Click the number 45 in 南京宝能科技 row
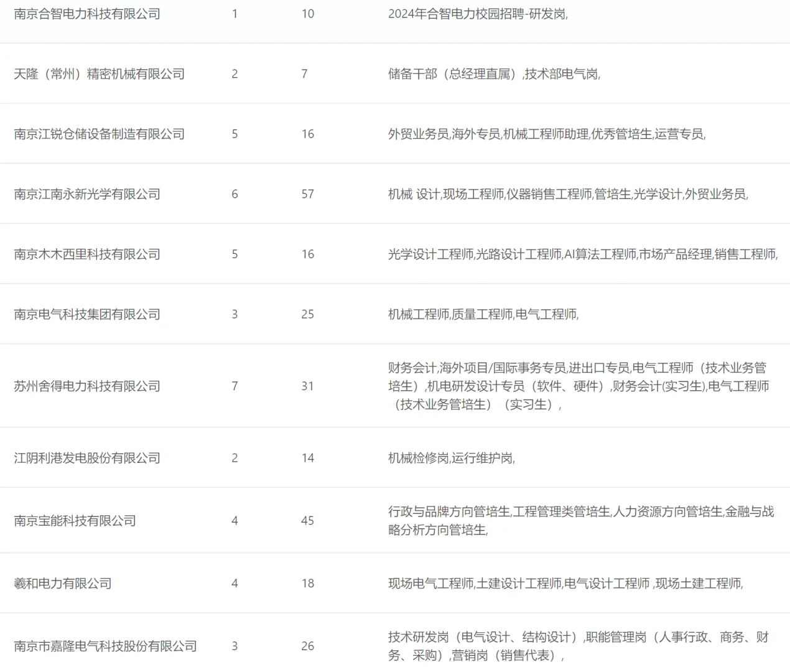Screen dimensions: 790x672 [x=308, y=521]
